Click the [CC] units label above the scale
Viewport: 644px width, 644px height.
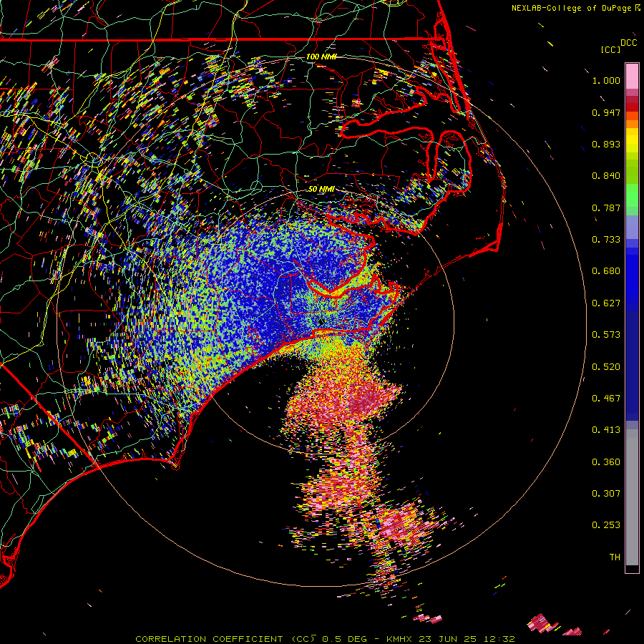[x=610, y=49]
